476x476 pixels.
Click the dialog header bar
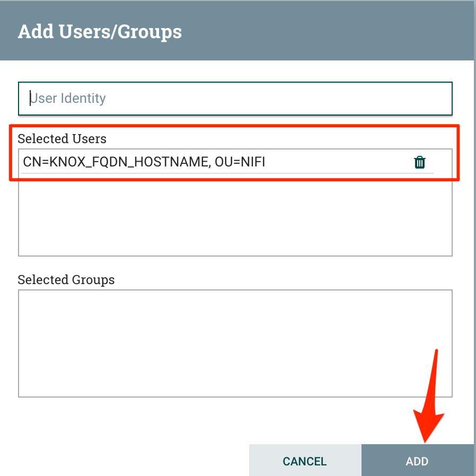(318, 31)
